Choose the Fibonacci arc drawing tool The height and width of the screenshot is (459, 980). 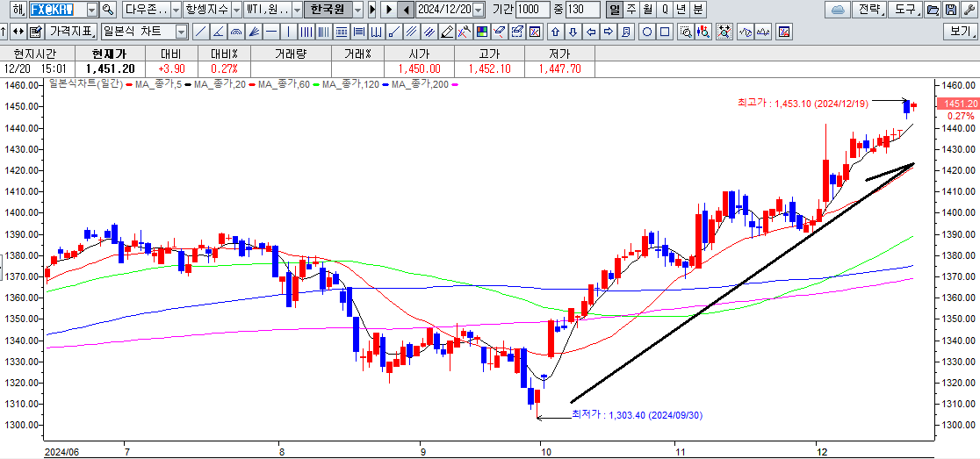pyautogui.click(x=235, y=32)
